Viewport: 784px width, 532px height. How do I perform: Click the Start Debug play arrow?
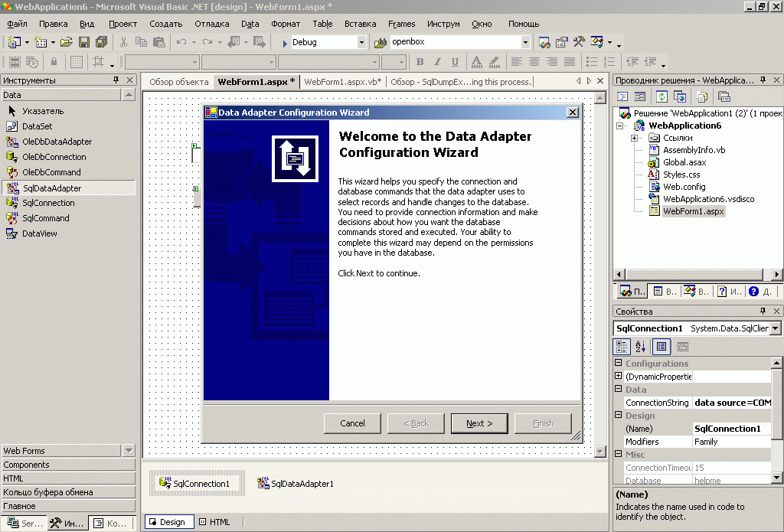pyautogui.click(x=285, y=43)
